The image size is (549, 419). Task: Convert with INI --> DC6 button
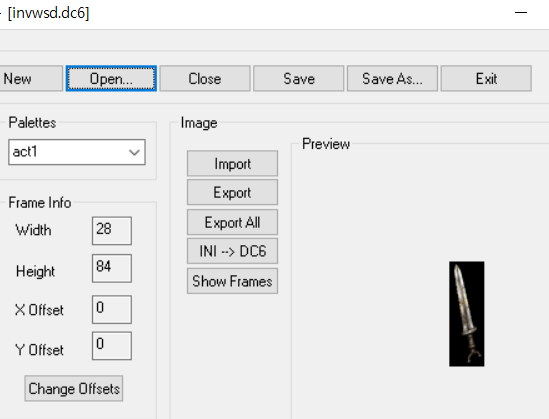pyautogui.click(x=232, y=251)
